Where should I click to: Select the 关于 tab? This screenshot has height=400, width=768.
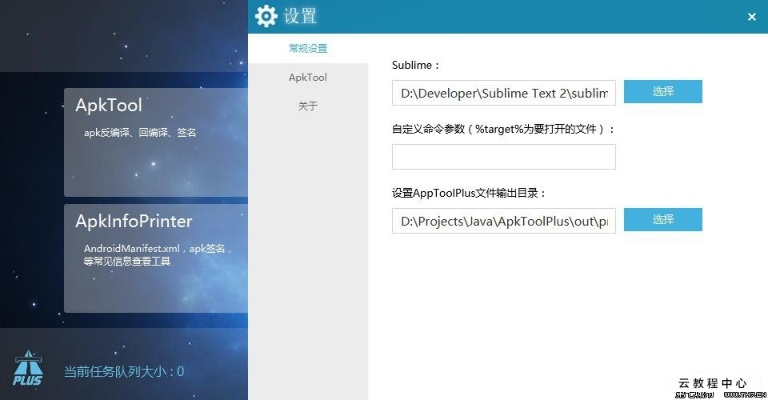(x=308, y=106)
